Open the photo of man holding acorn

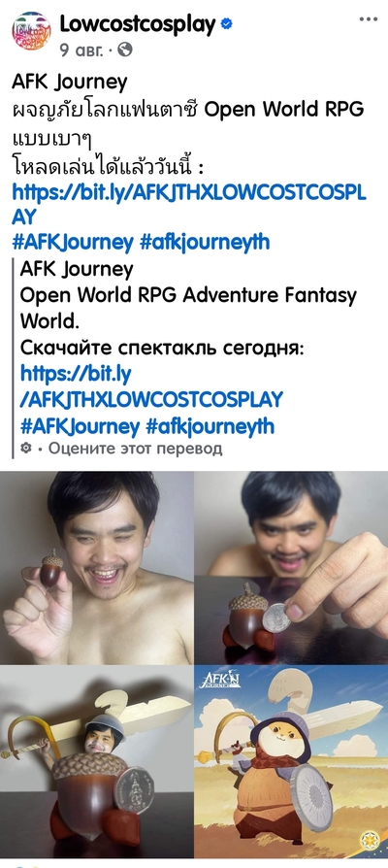point(97,567)
